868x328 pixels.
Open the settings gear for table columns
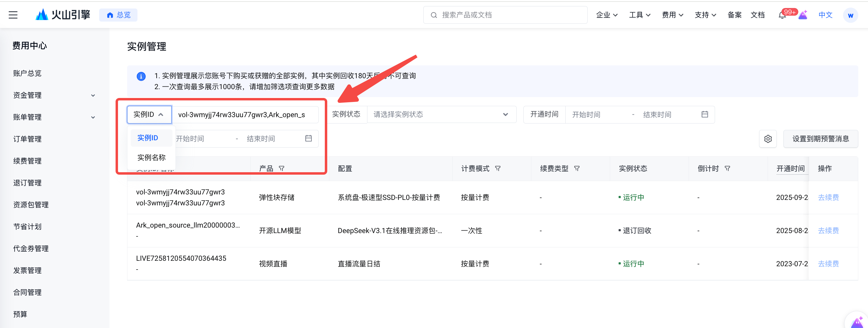[768, 138]
